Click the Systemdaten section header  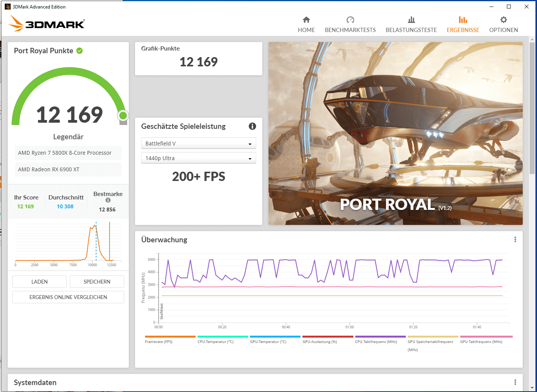coord(35,382)
